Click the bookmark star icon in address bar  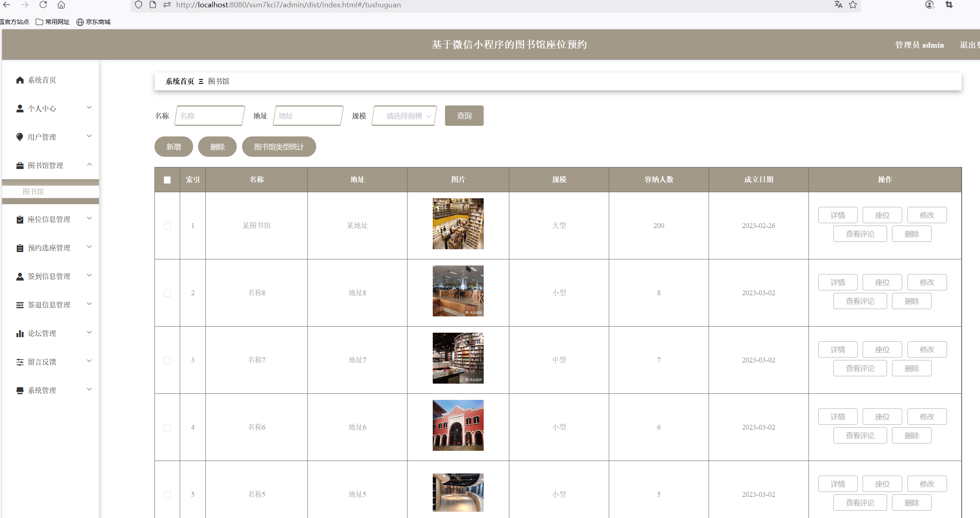tap(853, 5)
